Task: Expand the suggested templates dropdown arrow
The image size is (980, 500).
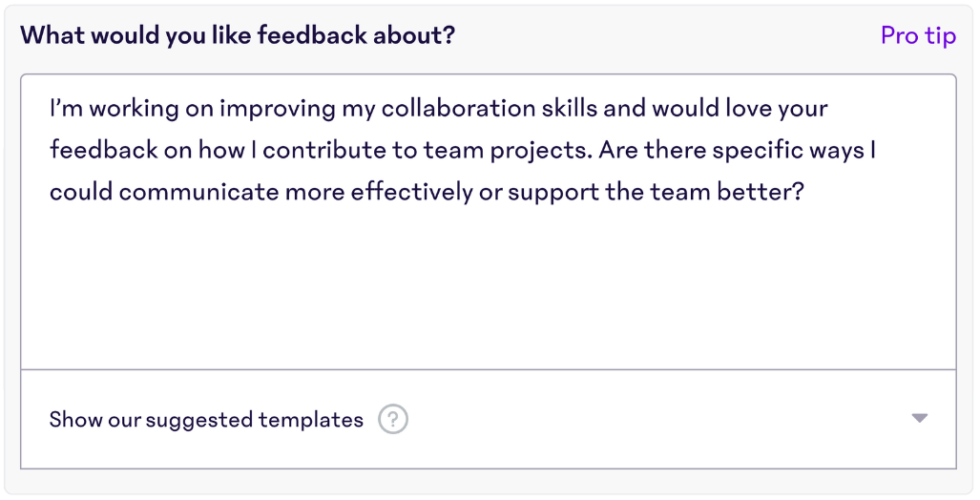Action: tap(919, 419)
